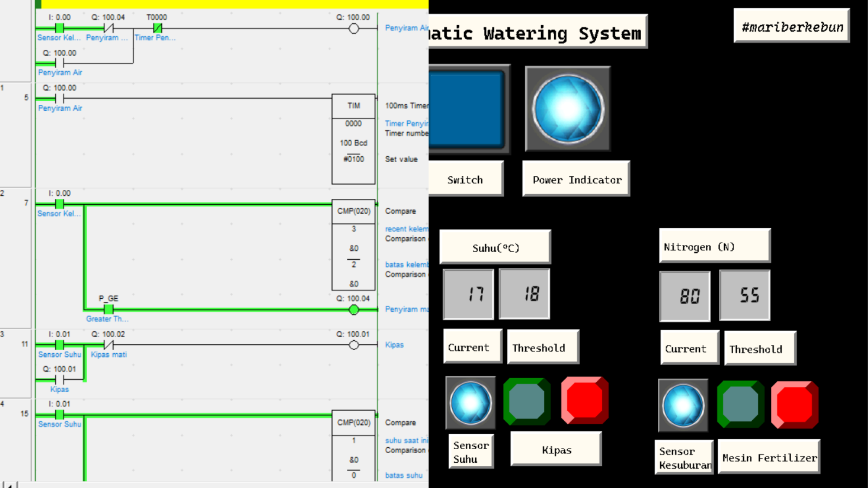
Task: Click the Nitrogen threshold value display 55
Action: (x=745, y=296)
